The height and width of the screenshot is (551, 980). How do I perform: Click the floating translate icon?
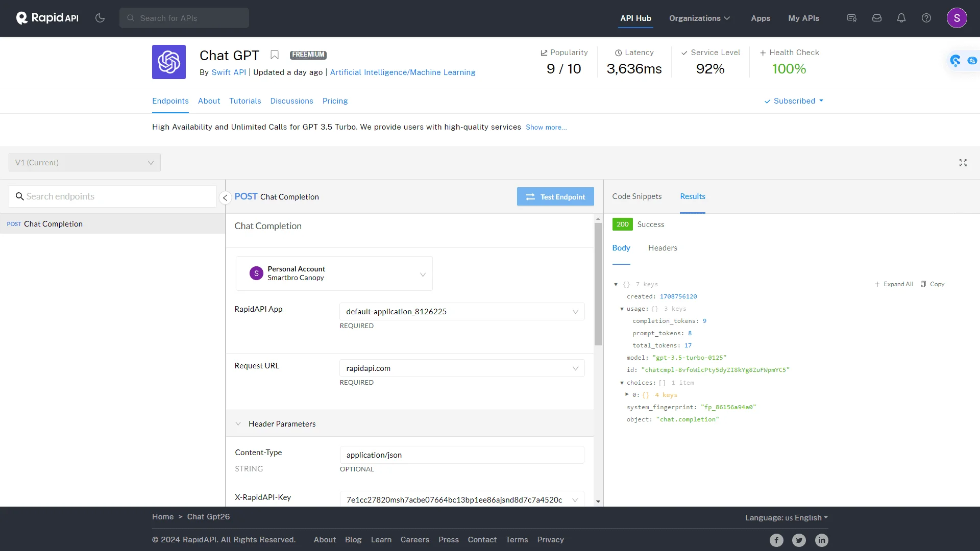click(x=972, y=61)
